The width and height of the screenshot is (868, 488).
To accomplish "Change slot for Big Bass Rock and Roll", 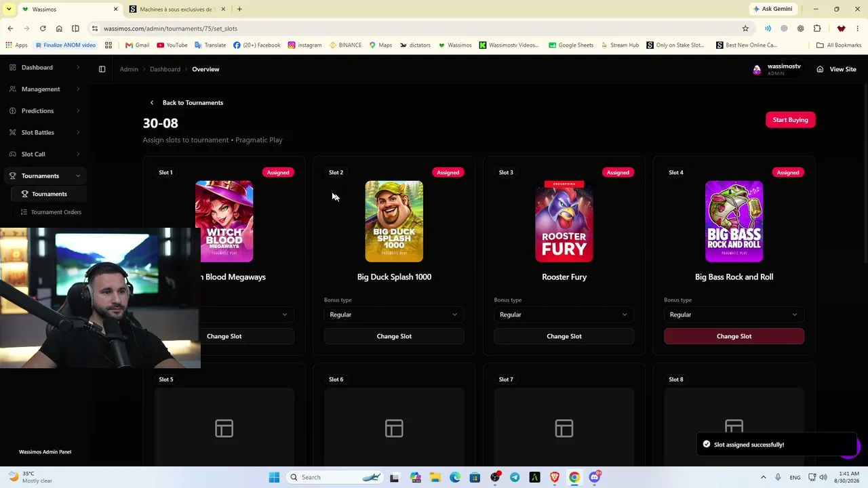I will (x=734, y=336).
